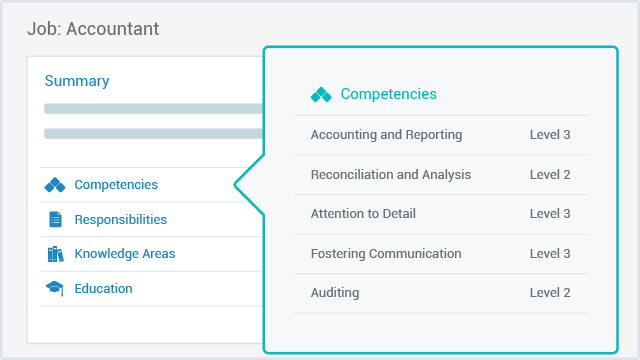This screenshot has height=360, width=640.
Task: Click Level 3 next to Accounting and Reporting
Action: (550, 135)
